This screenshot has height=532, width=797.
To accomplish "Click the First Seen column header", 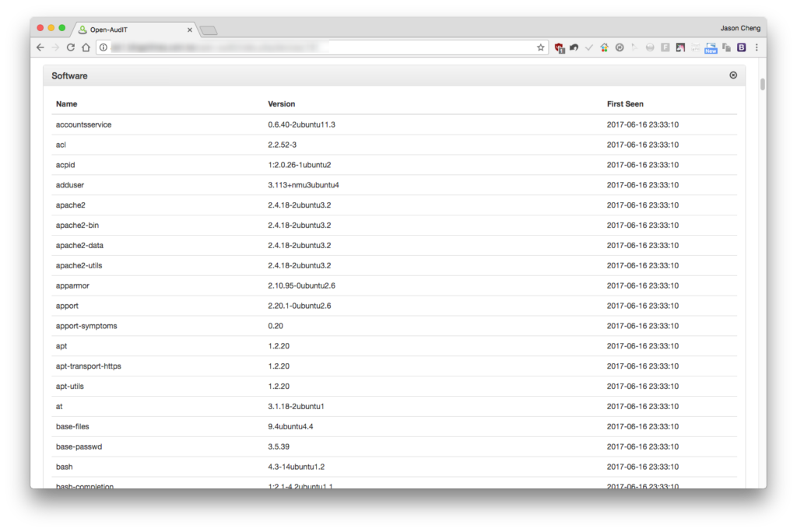I will click(x=625, y=103).
